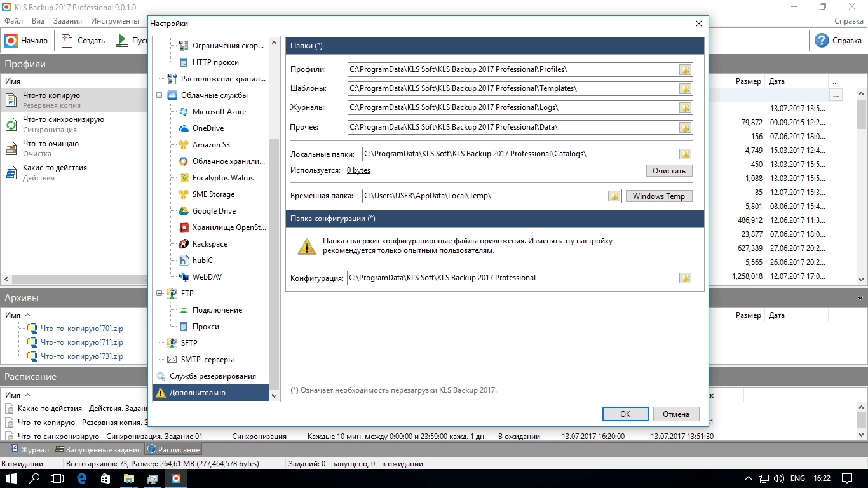Image resolution: width=868 pixels, height=488 pixels.
Task: Open Справка help toolbar button
Action: [839, 41]
